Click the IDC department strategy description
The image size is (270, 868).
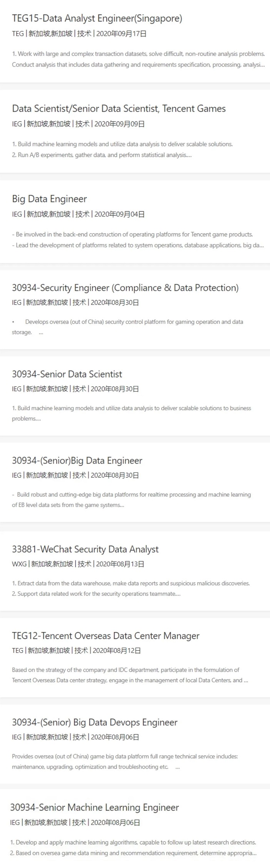(x=130, y=675)
